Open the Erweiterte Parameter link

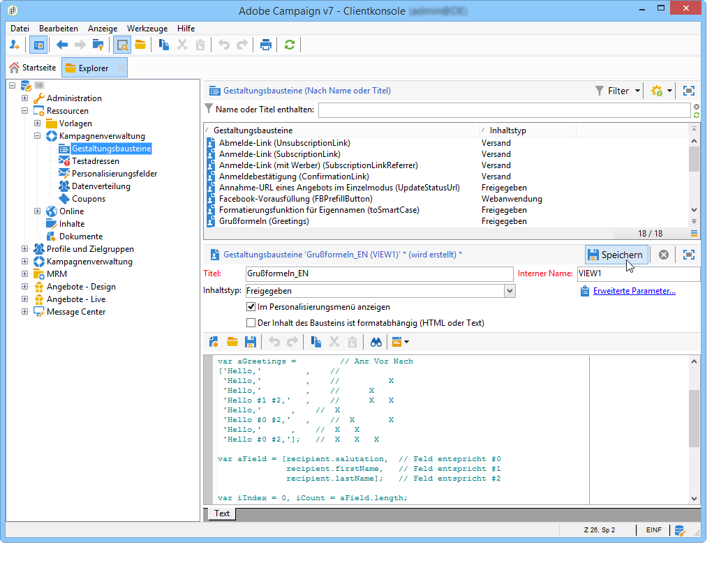634,291
